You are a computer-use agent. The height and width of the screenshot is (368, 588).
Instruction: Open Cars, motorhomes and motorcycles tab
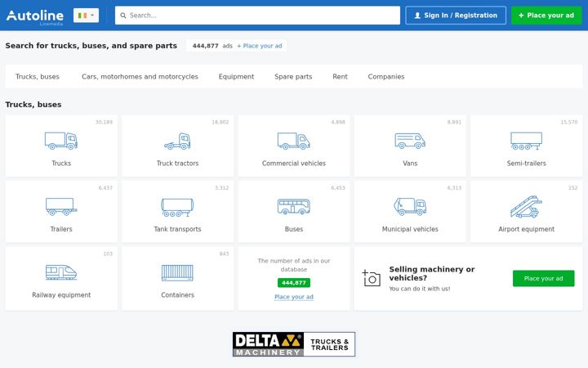click(140, 77)
